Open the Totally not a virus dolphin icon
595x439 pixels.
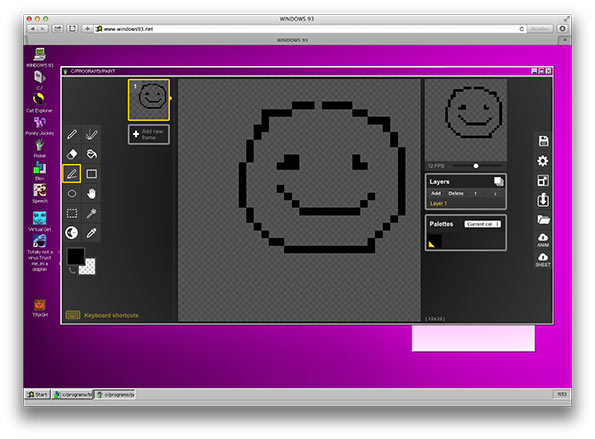[39, 253]
